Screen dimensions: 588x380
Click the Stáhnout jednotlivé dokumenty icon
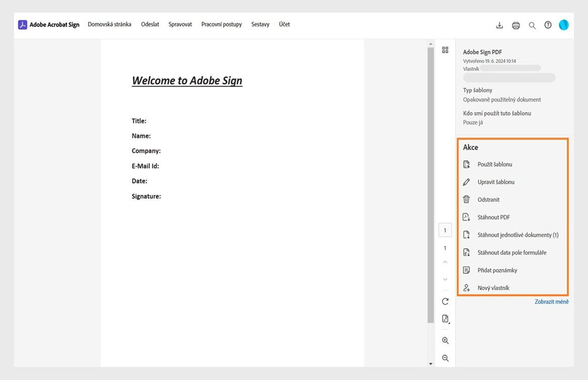point(466,235)
